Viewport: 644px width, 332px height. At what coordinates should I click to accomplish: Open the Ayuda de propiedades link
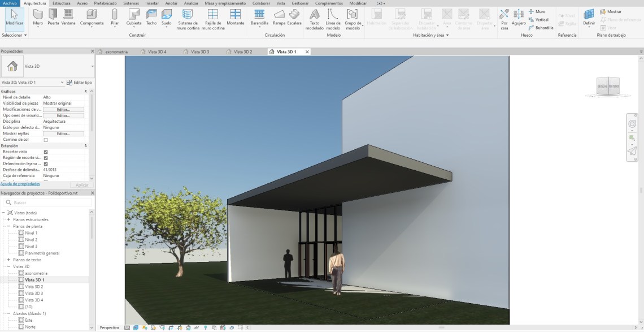click(20, 184)
